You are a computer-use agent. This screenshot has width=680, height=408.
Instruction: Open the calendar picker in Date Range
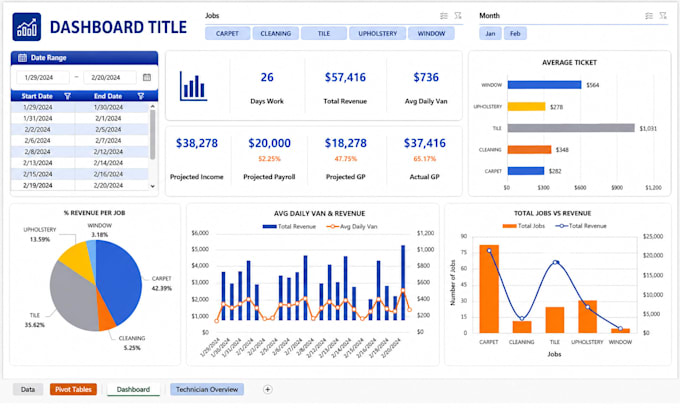(x=147, y=77)
